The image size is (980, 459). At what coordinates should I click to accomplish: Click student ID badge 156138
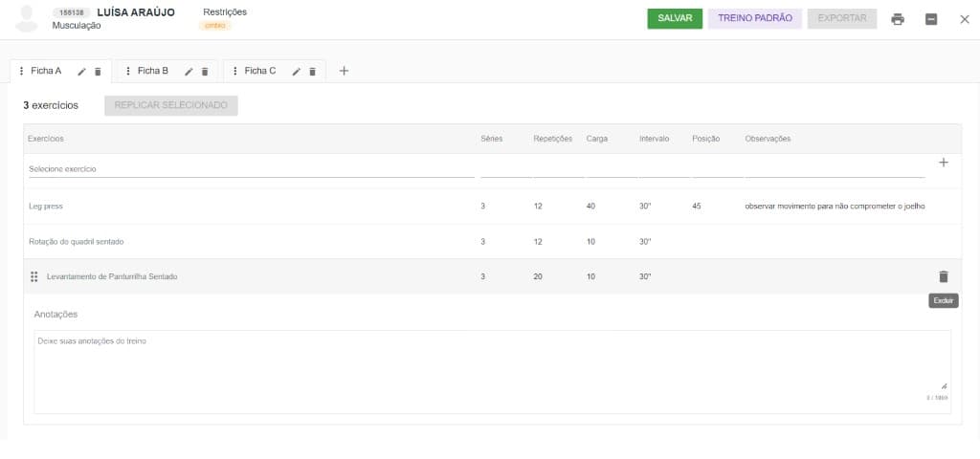71,12
